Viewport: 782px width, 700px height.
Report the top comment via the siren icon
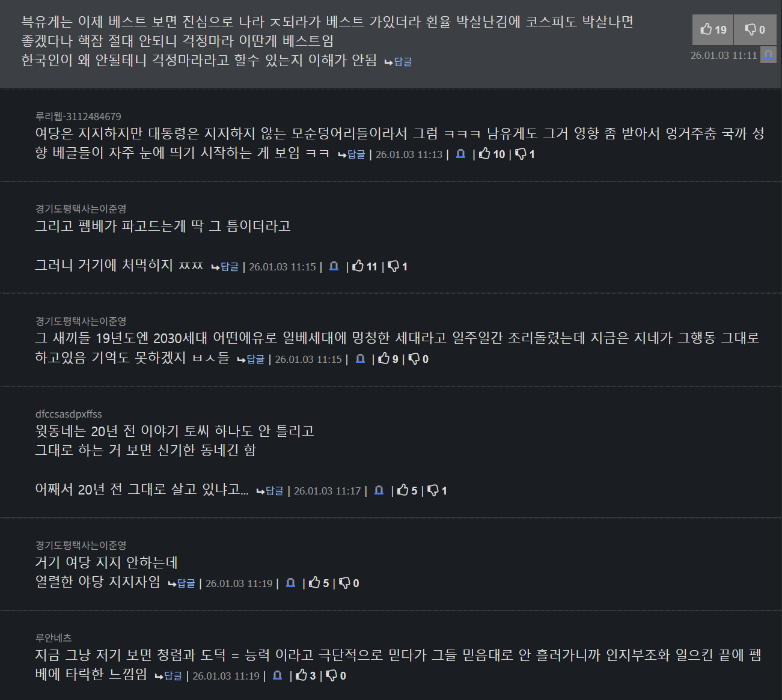pos(768,55)
